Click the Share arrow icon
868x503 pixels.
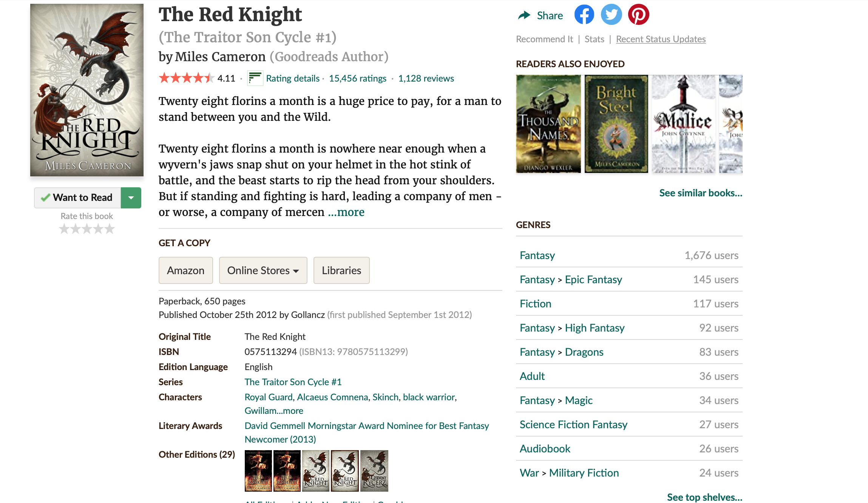pyautogui.click(x=524, y=15)
